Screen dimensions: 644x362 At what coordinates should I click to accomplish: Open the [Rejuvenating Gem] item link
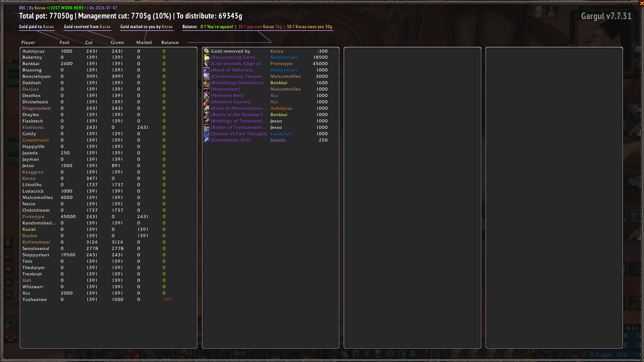coord(233,57)
